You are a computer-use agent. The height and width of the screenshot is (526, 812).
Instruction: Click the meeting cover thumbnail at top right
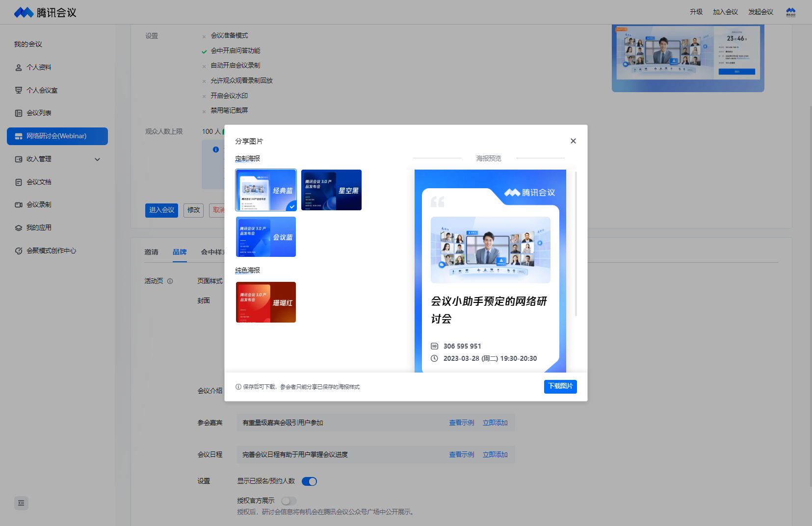click(x=688, y=58)
